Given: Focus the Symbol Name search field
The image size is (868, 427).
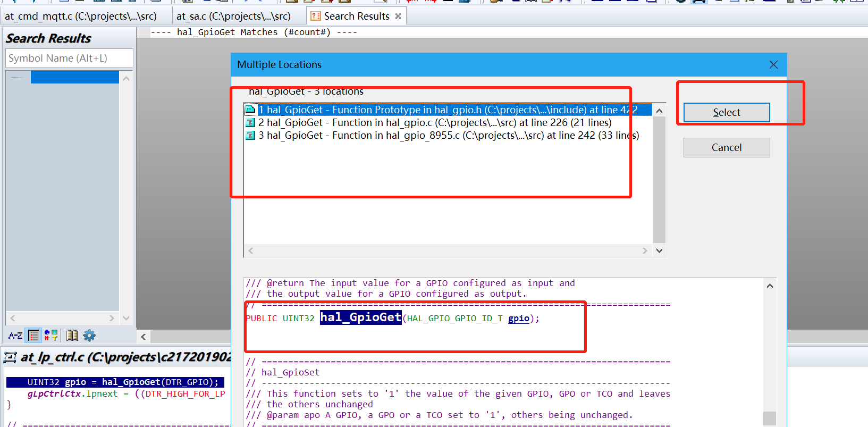Looking at the screenshot, I should 69,58.
